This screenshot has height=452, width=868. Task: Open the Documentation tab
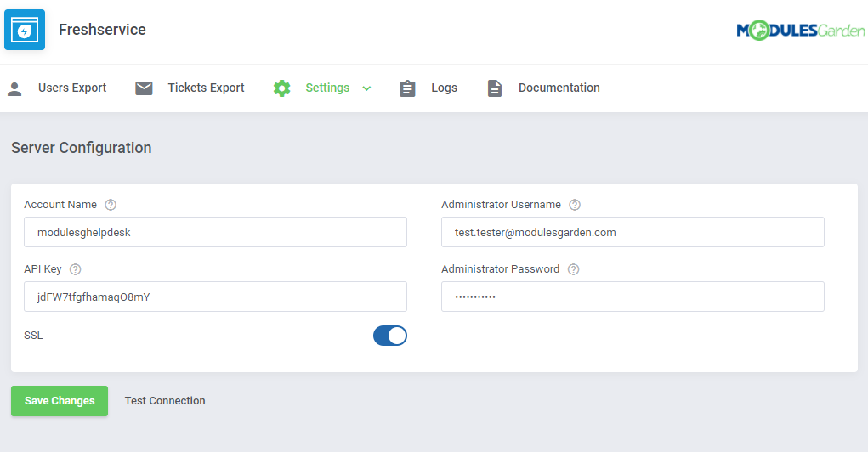tap(559, 88)
